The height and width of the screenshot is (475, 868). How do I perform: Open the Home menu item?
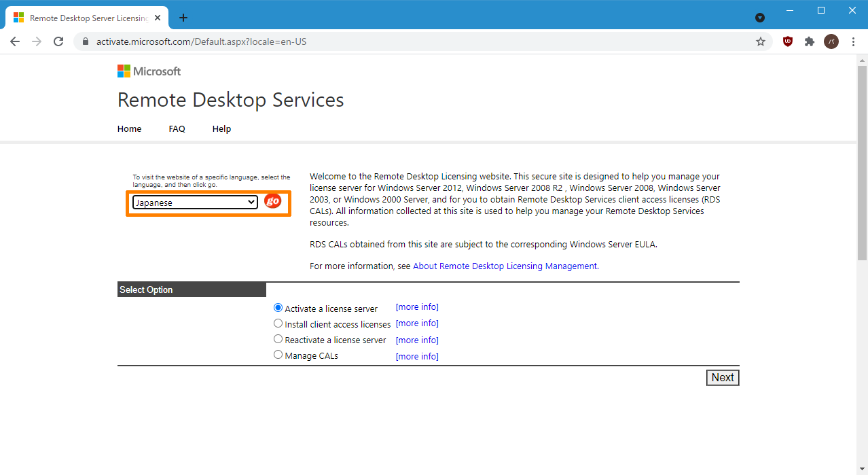(x=130, y=128)
